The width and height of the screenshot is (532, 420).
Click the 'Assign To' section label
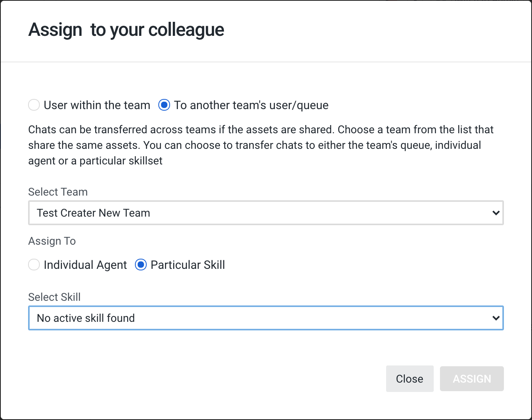(x=52, y=241)
